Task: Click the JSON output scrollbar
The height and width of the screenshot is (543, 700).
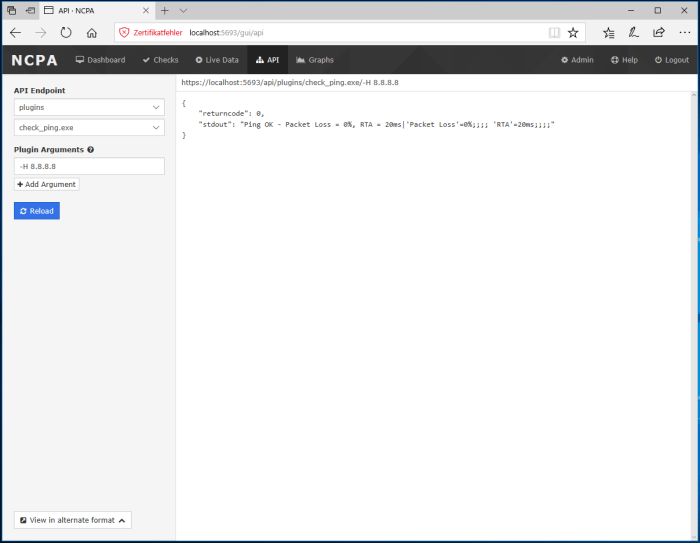Action: click(694, 315)
